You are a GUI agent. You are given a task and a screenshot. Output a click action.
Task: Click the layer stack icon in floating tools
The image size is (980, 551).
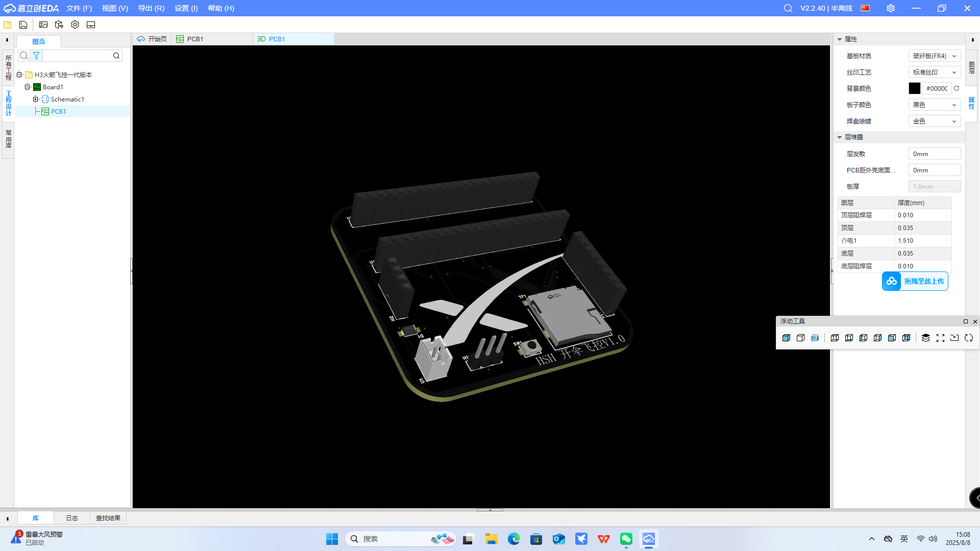click(x=926, y=338)
